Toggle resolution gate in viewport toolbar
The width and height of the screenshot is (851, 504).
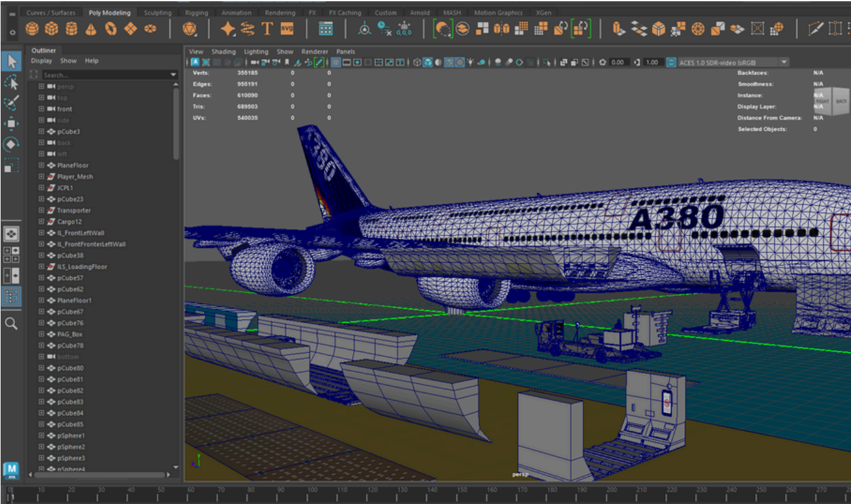click(357, 62)
